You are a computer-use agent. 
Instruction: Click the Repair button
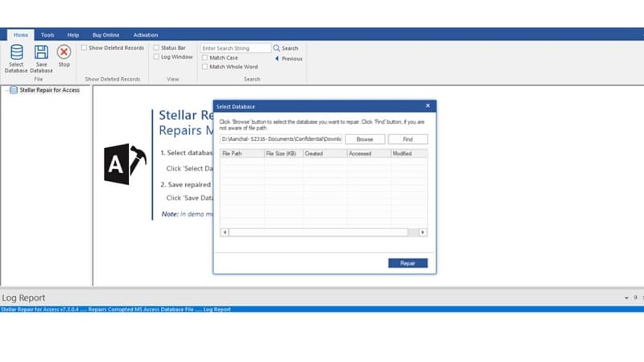coord(408,263)
